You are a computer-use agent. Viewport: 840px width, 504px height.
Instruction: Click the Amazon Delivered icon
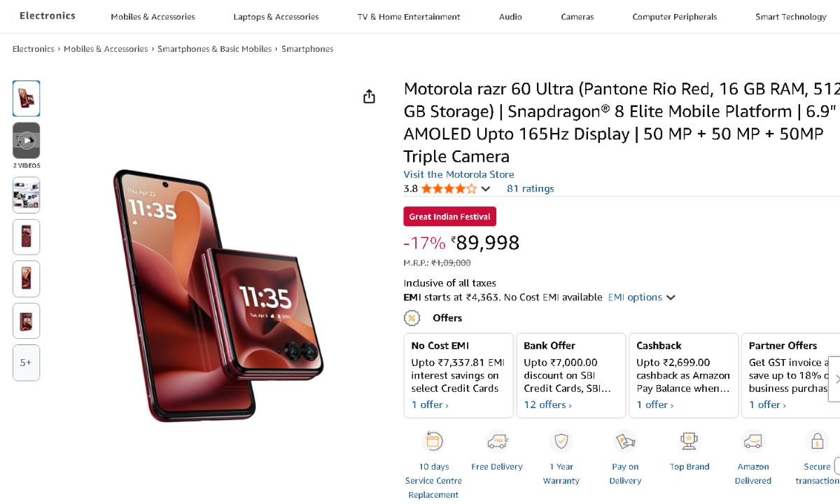coord(753,442)
